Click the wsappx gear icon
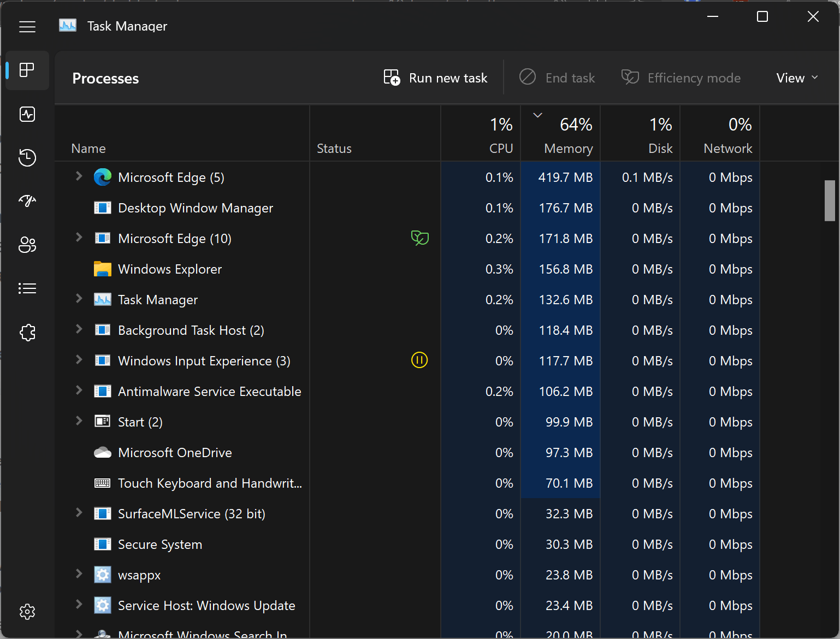 pyautogui.click(x=103, y=575)
